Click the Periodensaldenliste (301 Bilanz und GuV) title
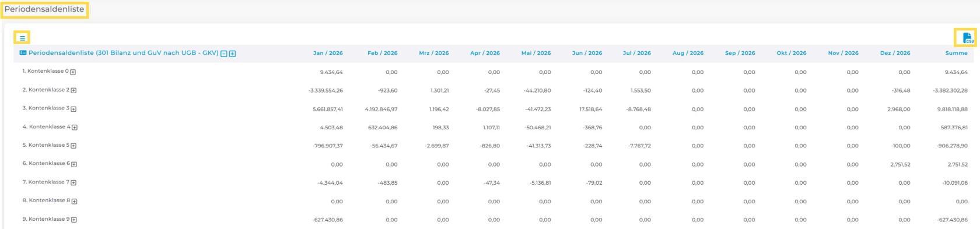Screen dimensions: 980x229 tap(123, 53)
